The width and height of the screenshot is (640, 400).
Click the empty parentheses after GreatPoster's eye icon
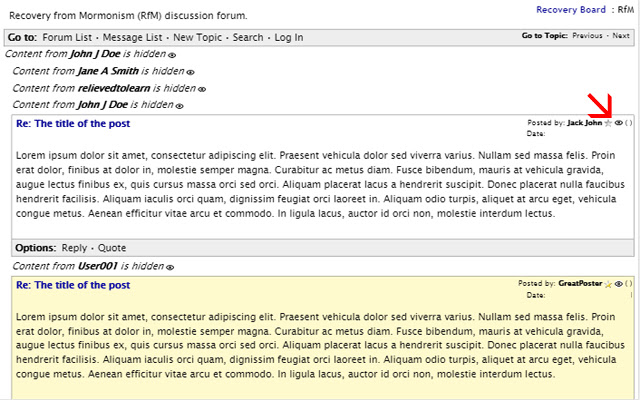pyautogui.click(x=629, y=284)
